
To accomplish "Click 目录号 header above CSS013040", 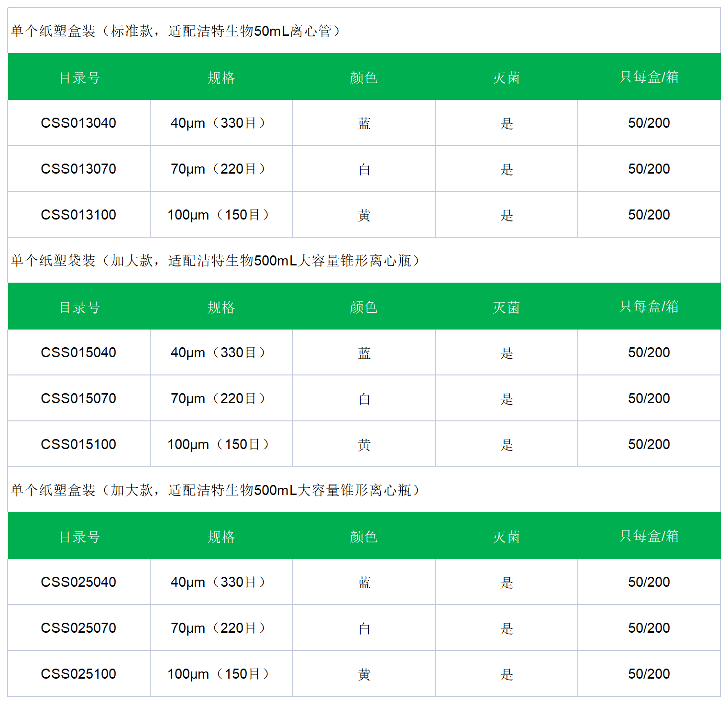I will (79, 77).
